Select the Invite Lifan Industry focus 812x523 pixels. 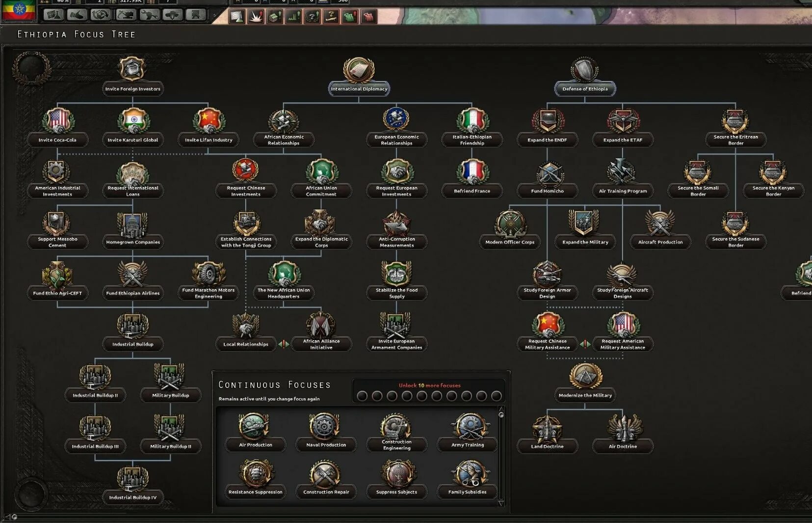pos(209,127)
